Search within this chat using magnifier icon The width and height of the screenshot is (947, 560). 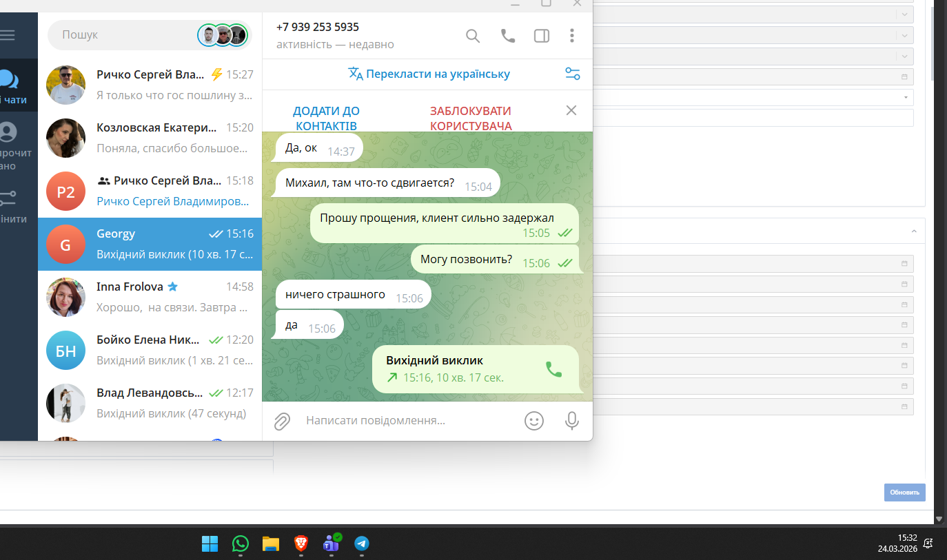click(473, 36)
